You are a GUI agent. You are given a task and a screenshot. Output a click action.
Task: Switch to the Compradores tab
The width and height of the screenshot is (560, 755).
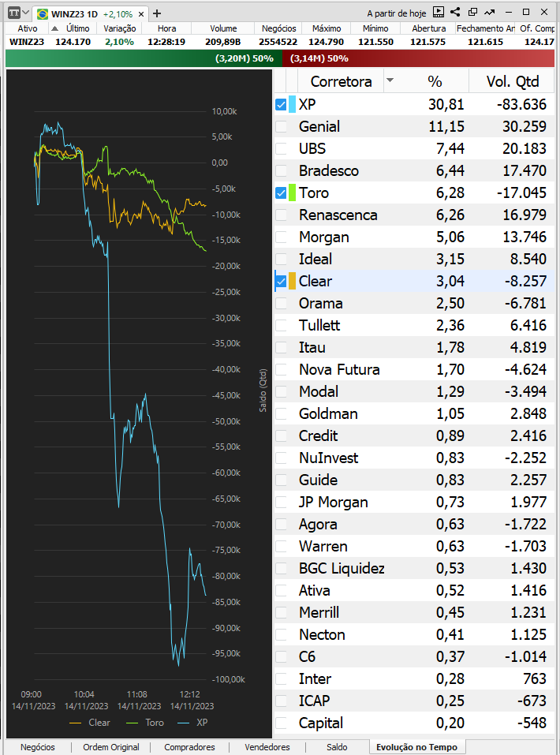189,747
